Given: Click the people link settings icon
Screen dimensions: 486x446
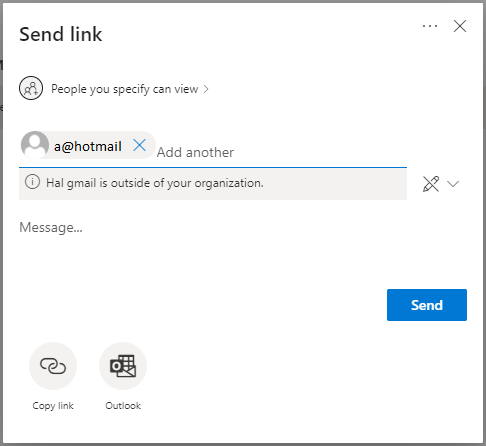Looking at the screenshot, I should pyautogui.click(x=31, y=88).
